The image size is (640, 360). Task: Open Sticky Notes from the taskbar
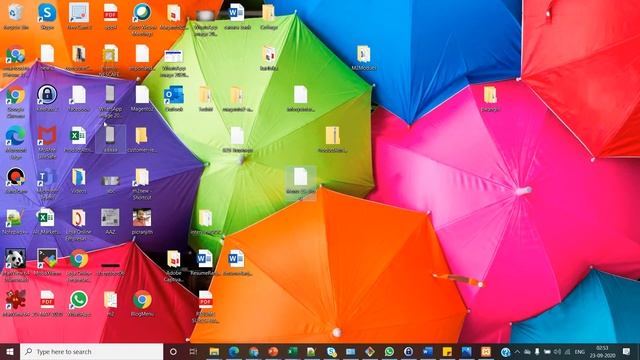(x=447, y=351)
